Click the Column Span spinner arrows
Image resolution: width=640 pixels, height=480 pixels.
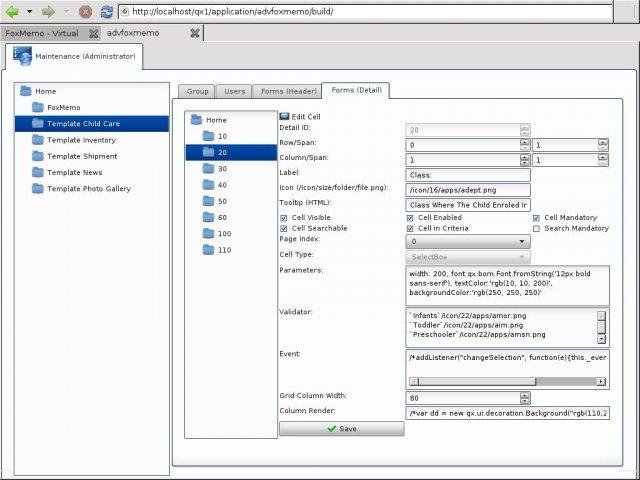click(603, 160)
